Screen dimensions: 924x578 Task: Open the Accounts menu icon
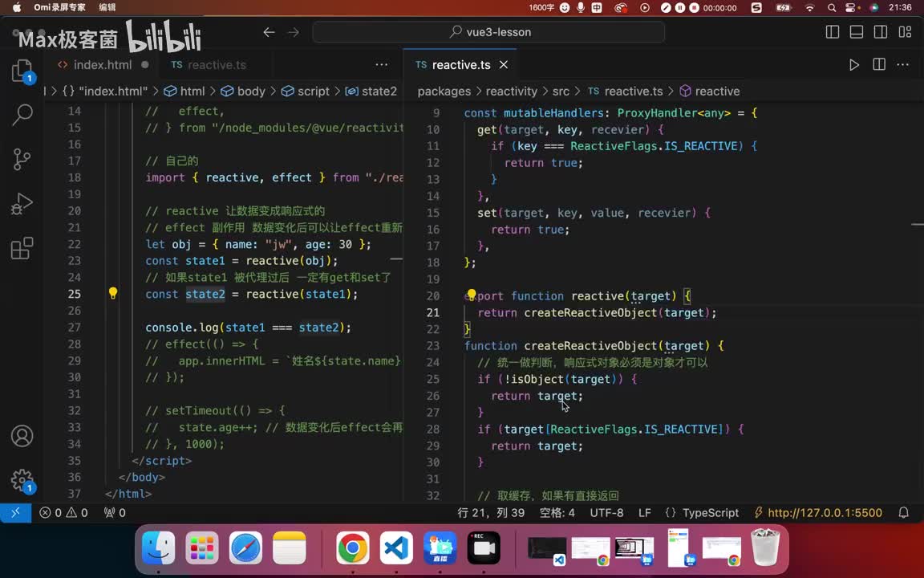click(x=22, y=436)
